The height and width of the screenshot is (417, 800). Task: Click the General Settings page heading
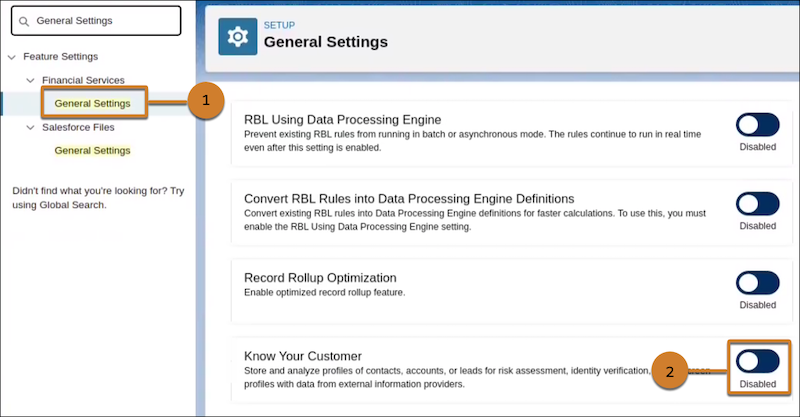(x=325, y=43)
